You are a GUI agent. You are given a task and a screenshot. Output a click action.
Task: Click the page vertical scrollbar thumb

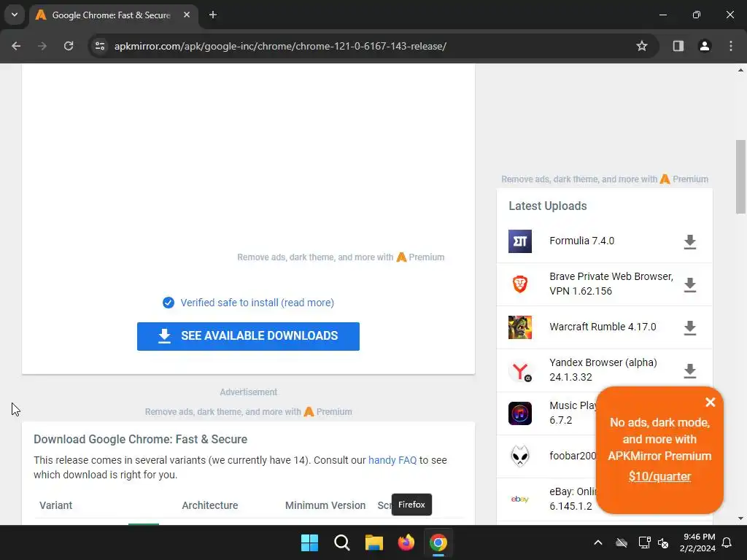click(740, 176)
